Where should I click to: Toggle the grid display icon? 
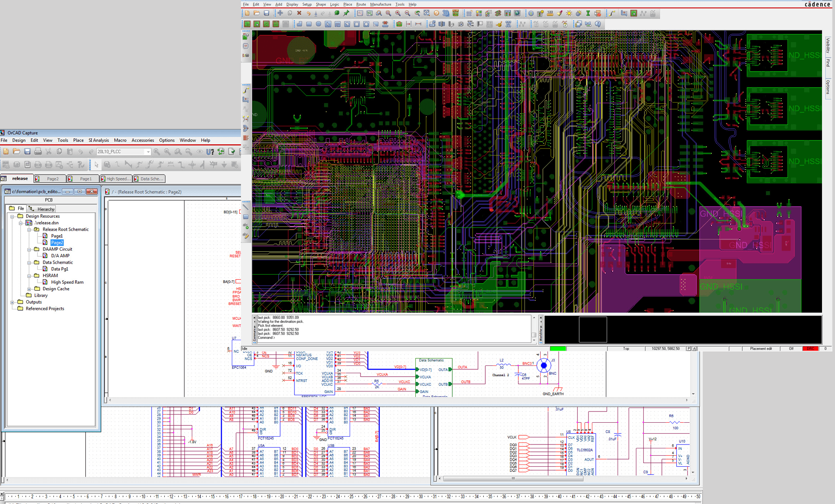point(469,13)
